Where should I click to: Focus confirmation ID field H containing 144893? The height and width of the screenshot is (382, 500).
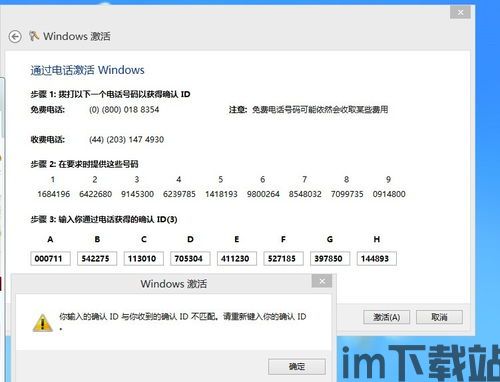(x=377, y=258)
